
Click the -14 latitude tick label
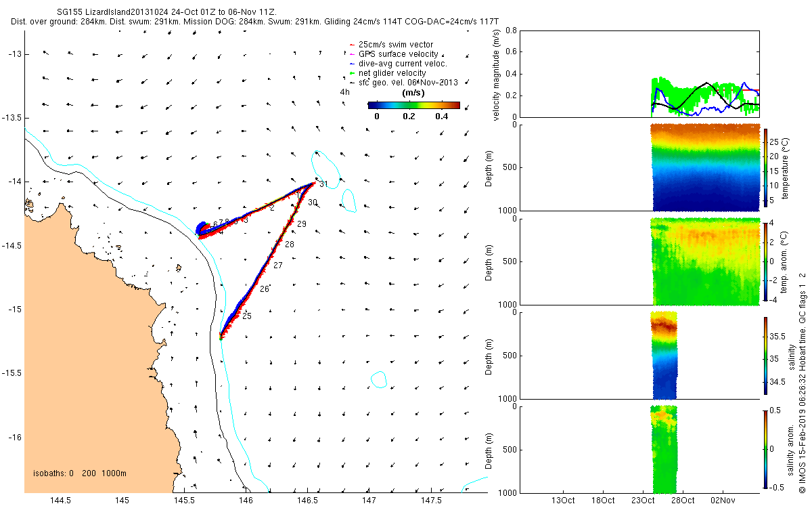[x=14, y=182]
